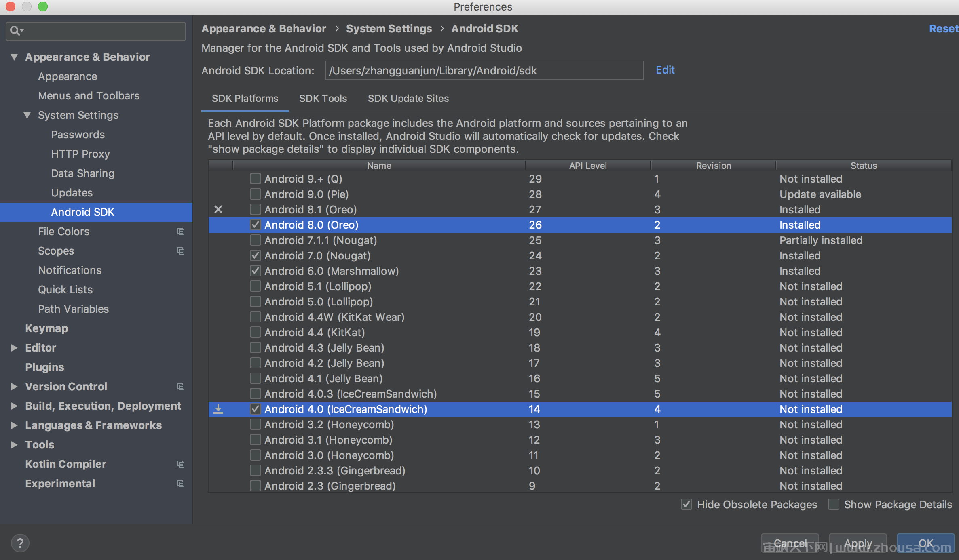This screenshot has width=959, height=560.
Task: Select Appearance in the settings tree
Action: (68, 76)
